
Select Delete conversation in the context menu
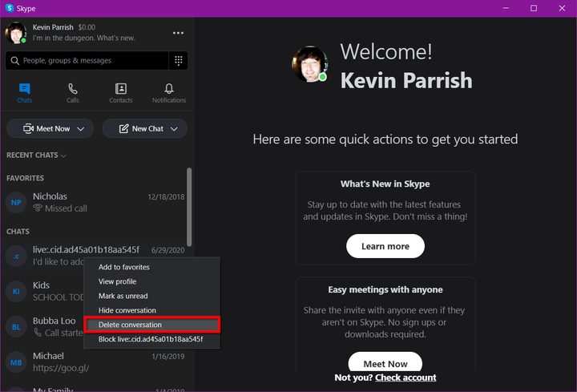[x=151, y=325]
